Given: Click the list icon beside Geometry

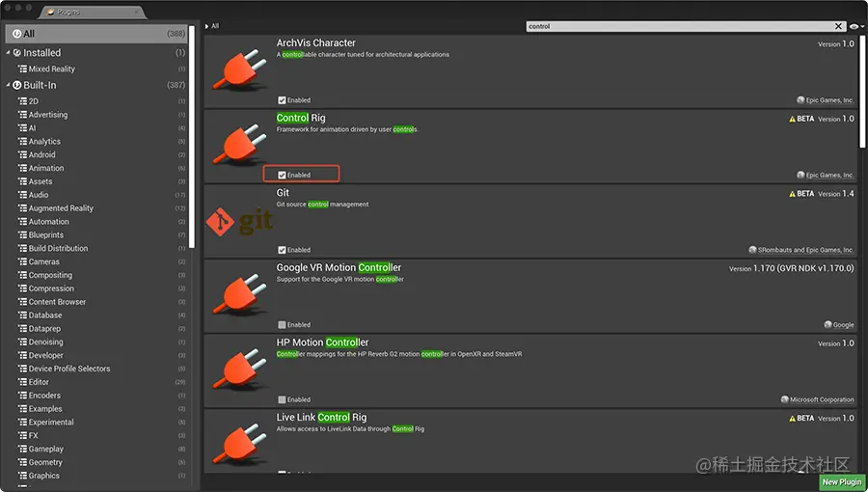Looking at the screenshot, I should pyautogui.click(x=23, y=462).
